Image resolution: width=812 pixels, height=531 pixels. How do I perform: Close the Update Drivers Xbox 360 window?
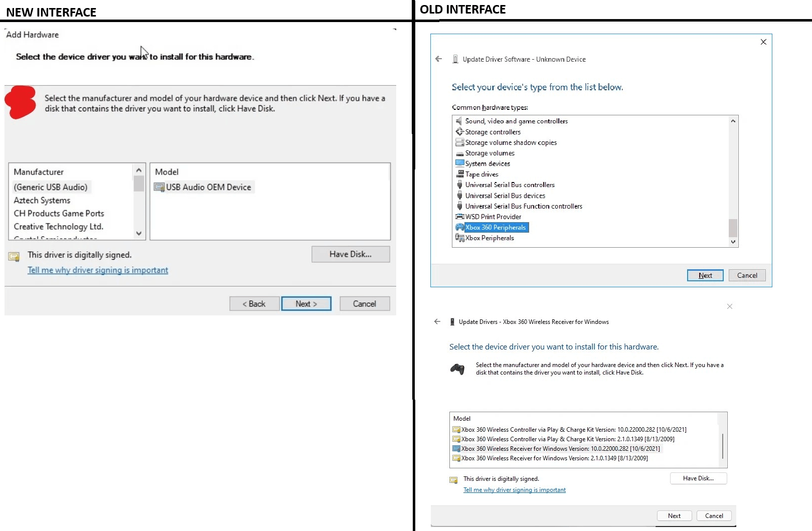[x=730, y=306]
